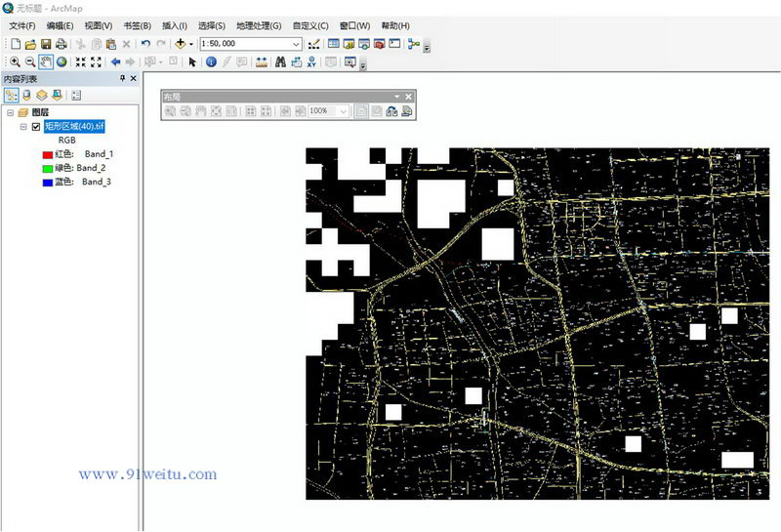
Task: Open the 地理处理(G) menu
Action: [259, 25]
